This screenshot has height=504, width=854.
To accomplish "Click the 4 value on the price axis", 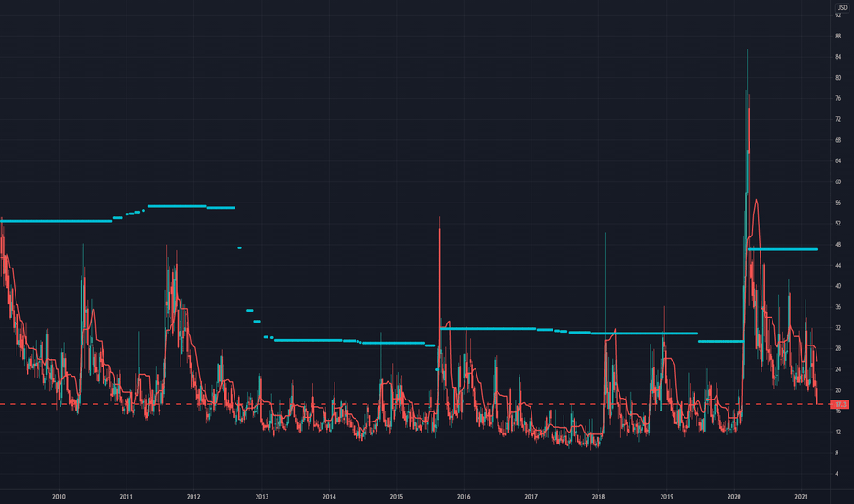I will (x=838, y=474).
